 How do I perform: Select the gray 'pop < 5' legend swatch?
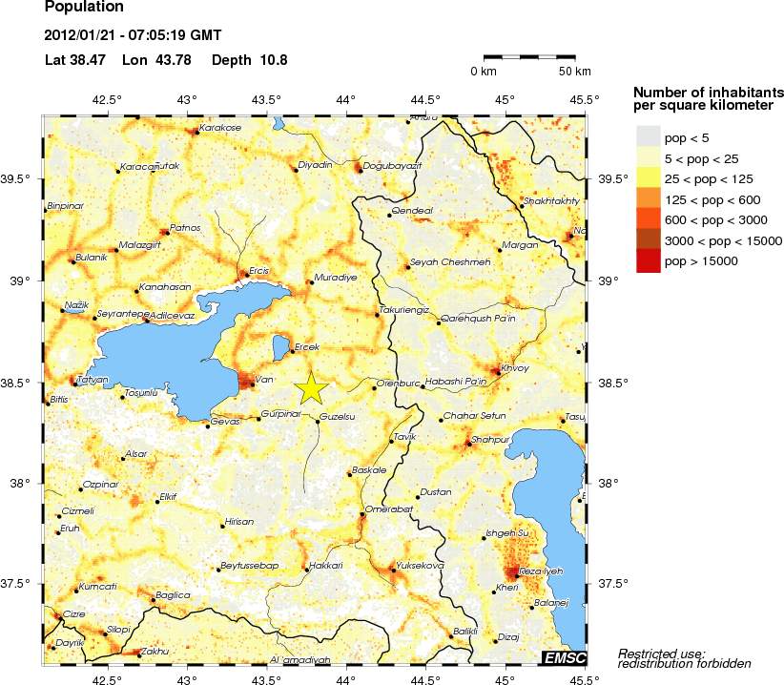[x=649, y=136]
